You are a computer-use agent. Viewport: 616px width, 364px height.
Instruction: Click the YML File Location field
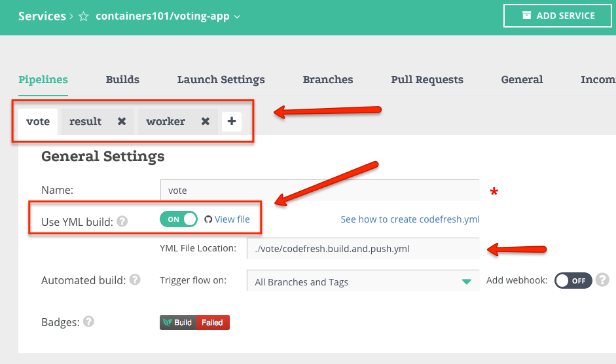coord(363,248)
